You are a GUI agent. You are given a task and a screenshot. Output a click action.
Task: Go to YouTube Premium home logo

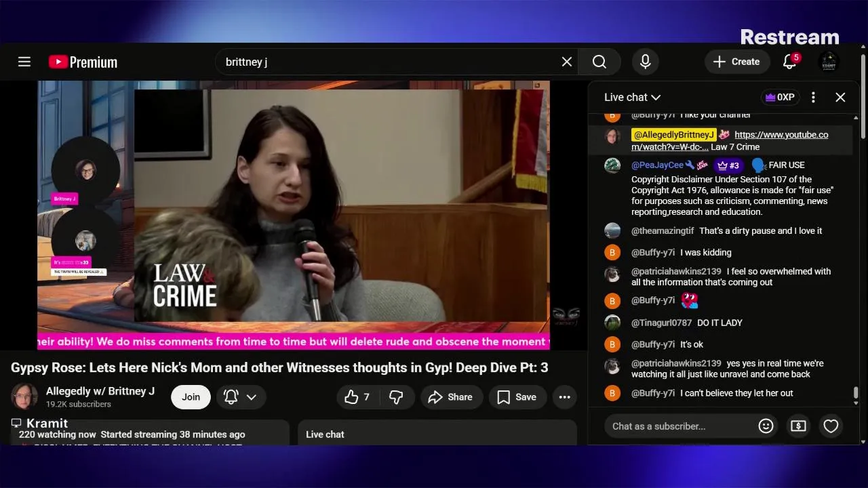[x=83, y=62]
